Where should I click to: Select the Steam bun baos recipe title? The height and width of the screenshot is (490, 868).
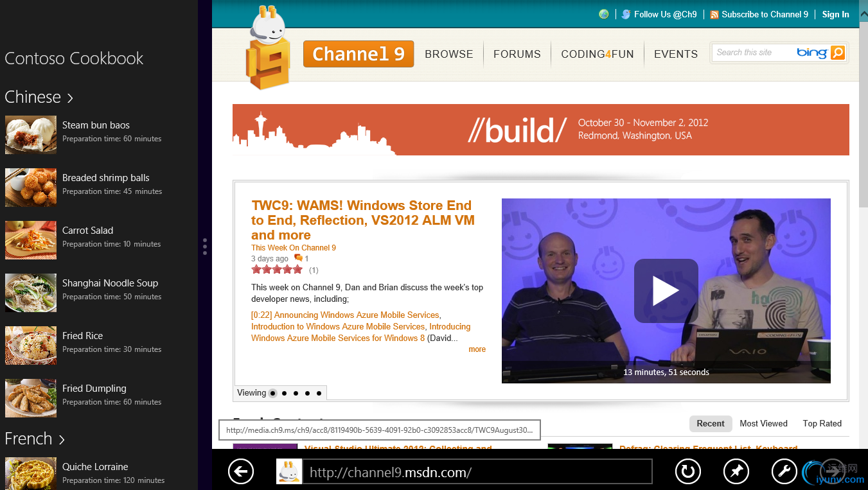(x=96, y=125)
